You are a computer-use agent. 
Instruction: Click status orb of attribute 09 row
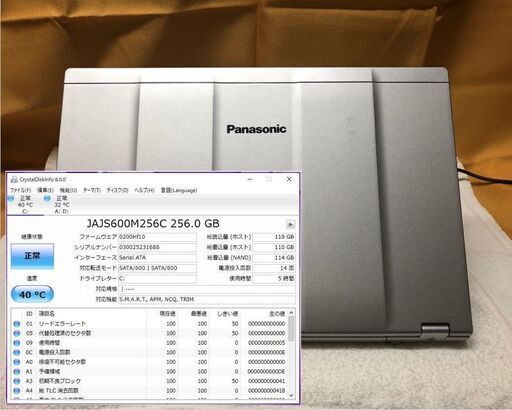coord(17,343)
